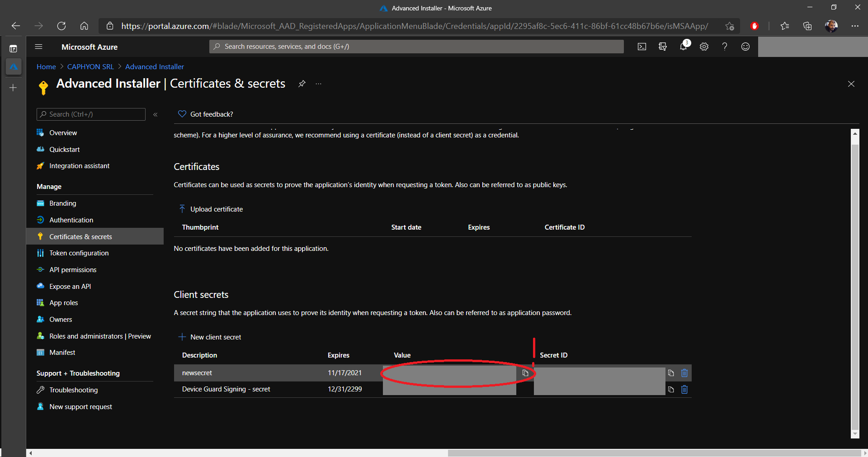
Task: Open the vertical tabs pane icon
Action: tap(13, 48)
